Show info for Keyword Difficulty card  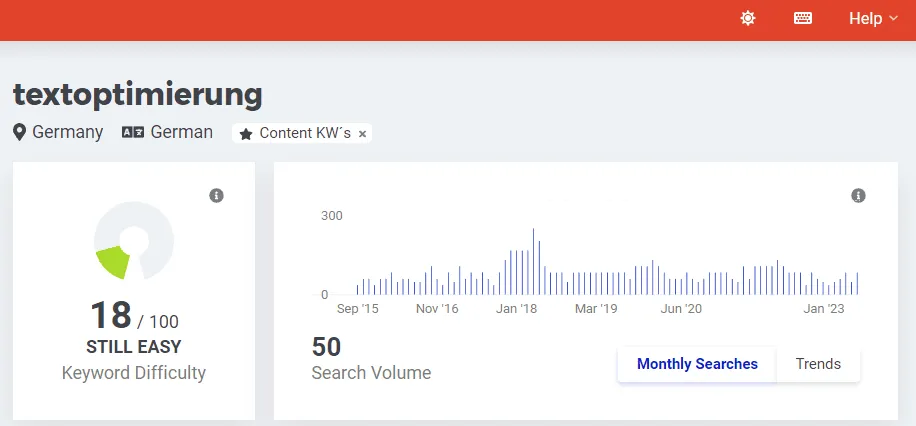(x=216, y=196)
